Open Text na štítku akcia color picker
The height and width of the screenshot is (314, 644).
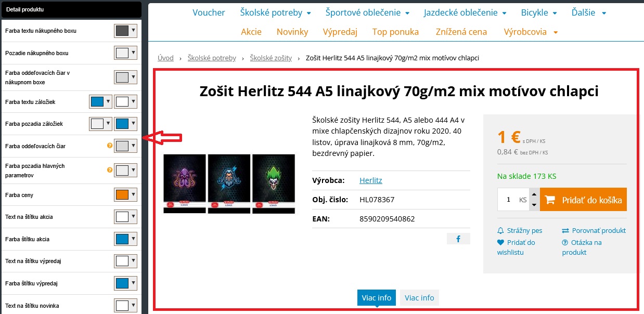(x=125, y=217)
